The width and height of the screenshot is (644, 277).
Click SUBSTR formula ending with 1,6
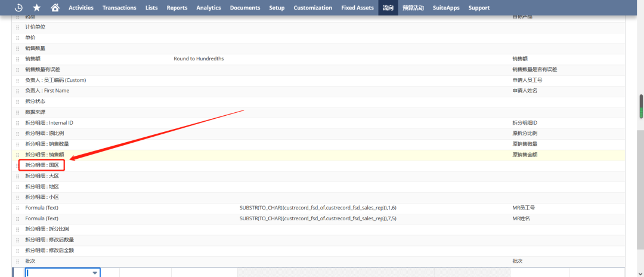pyautogui.click(x=318, y=208)
